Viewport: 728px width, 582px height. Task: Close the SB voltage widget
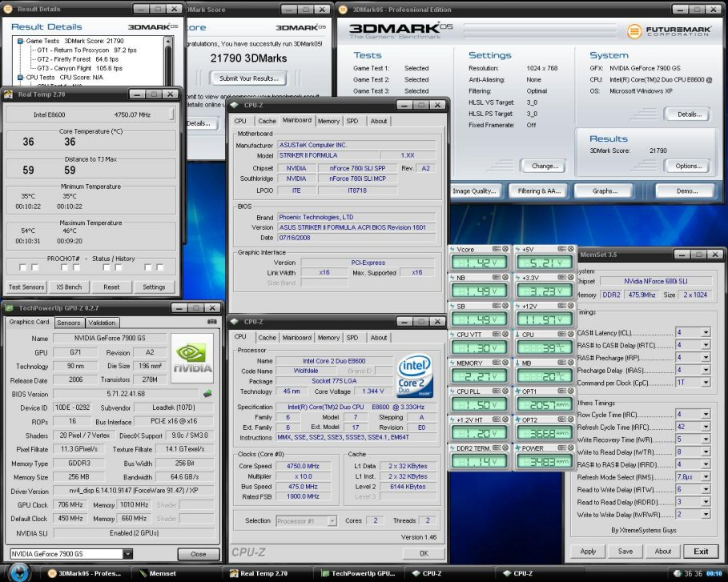(505, 306)
